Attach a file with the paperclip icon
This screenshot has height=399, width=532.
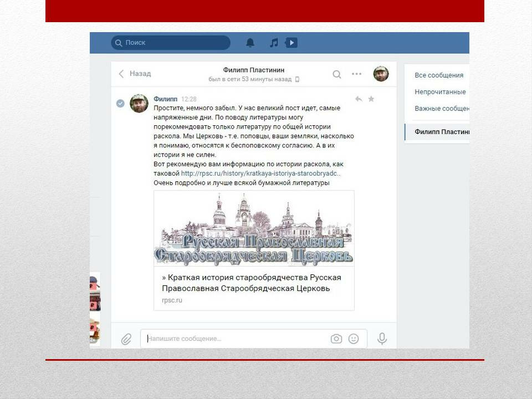tap(126, 339)
